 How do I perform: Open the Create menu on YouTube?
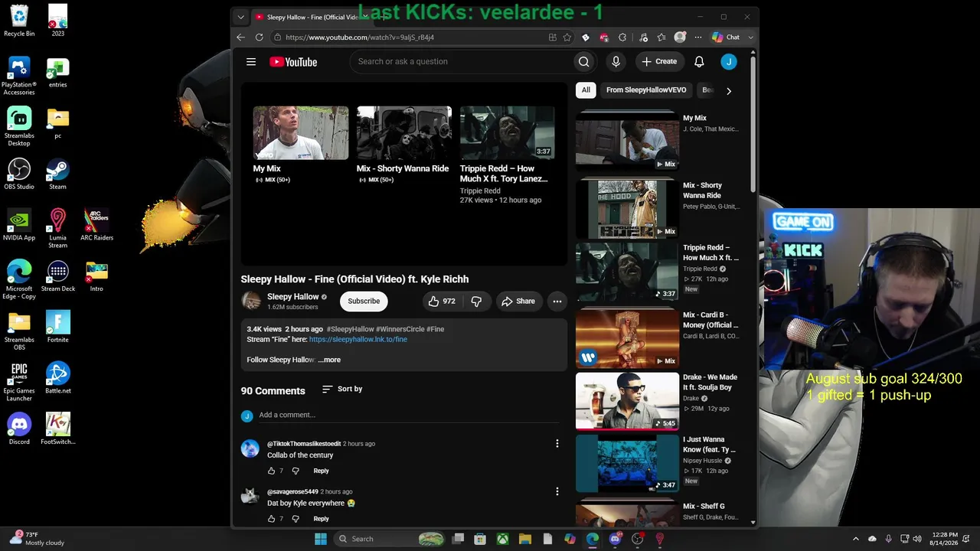[x=659, y=62]
